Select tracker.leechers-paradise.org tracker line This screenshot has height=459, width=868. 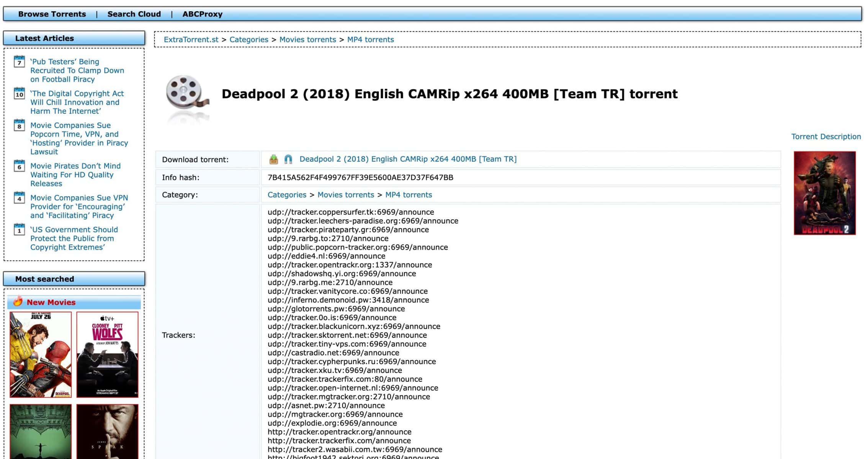click(x=363, y=221)
